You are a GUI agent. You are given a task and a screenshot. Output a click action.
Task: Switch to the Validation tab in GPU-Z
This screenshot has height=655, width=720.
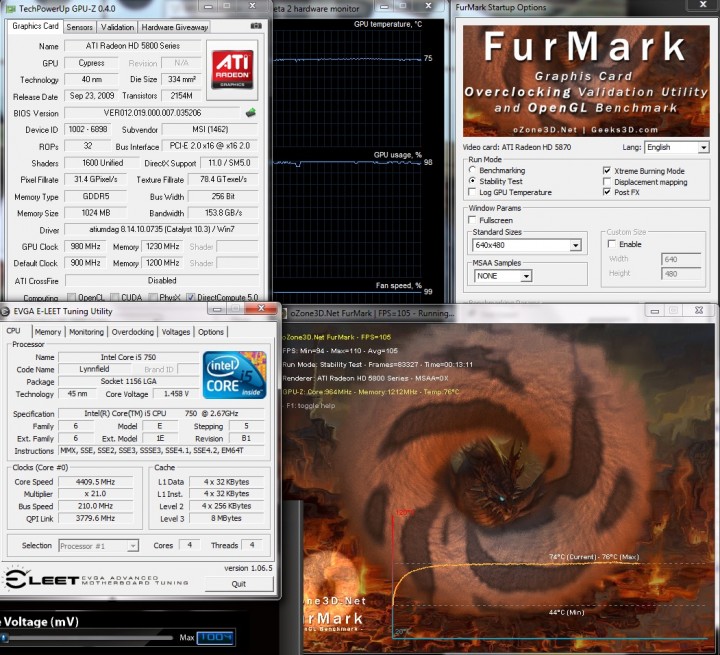click(118, 27)
